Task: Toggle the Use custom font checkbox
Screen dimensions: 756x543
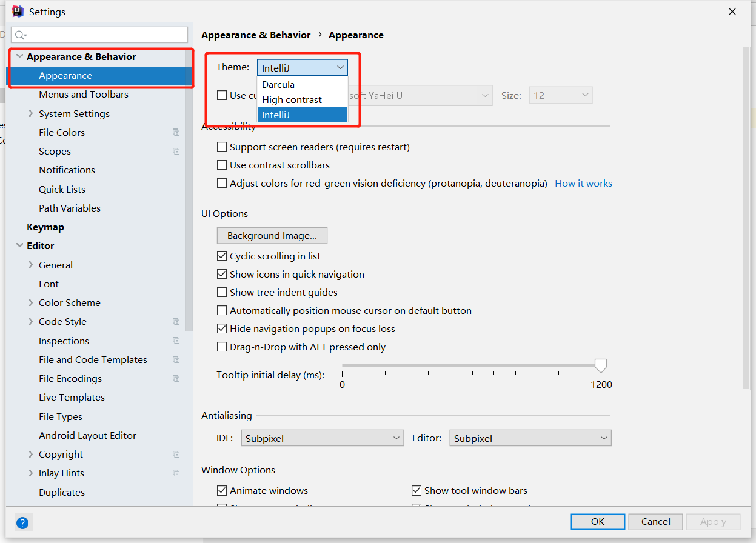Action: pos(222,95)
